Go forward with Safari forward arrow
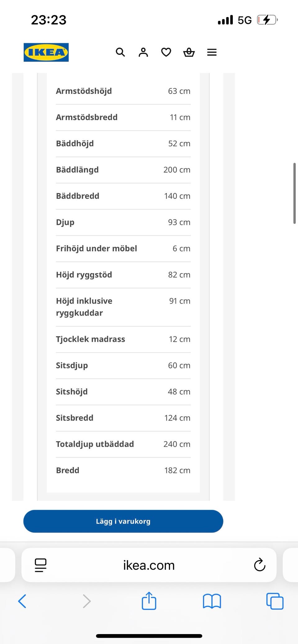 87,601
